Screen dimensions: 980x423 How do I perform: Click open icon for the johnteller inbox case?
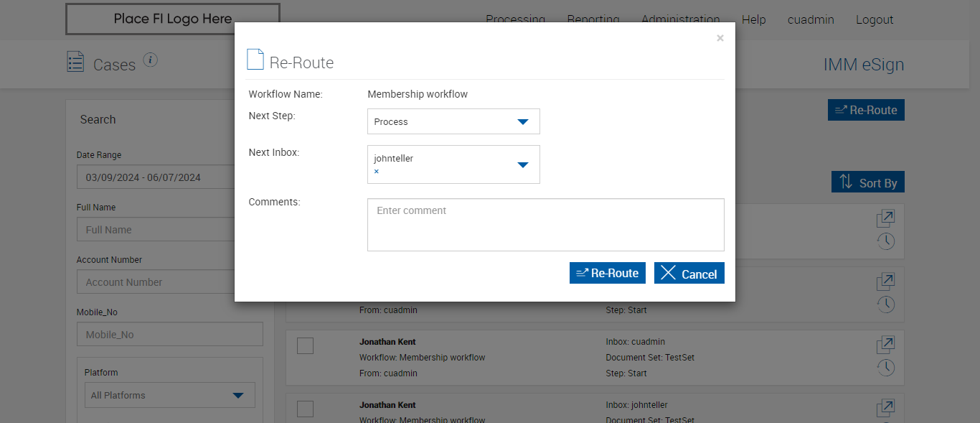click(885, 408)
